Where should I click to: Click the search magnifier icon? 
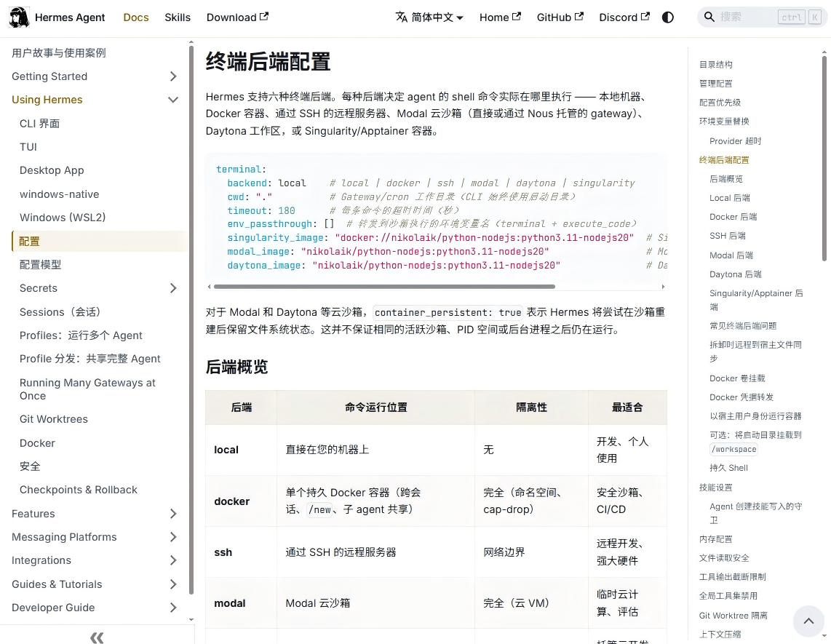[709, 17]
